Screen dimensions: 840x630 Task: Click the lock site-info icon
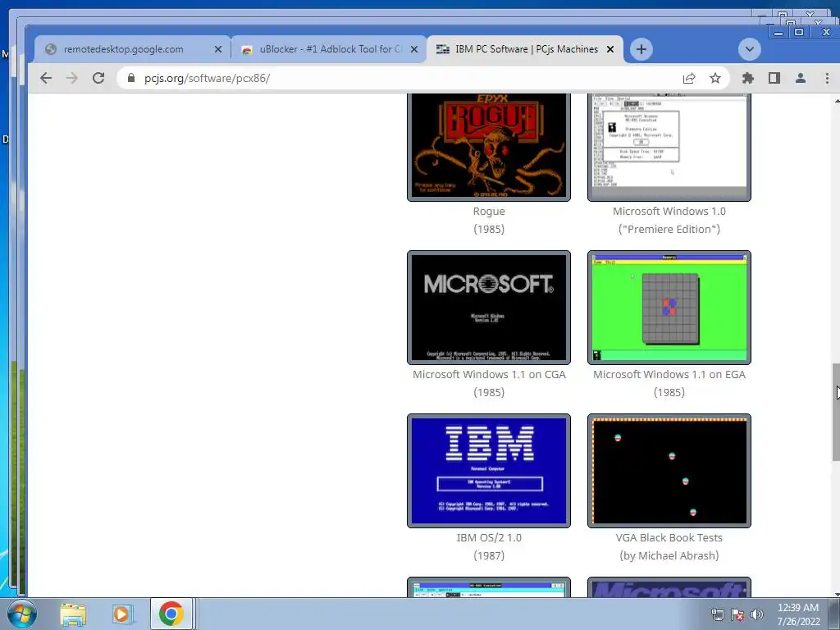[x=131, y=78]
